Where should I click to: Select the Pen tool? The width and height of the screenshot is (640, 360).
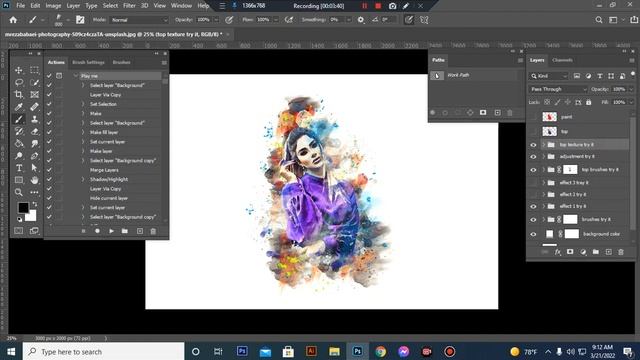[34, 156]
